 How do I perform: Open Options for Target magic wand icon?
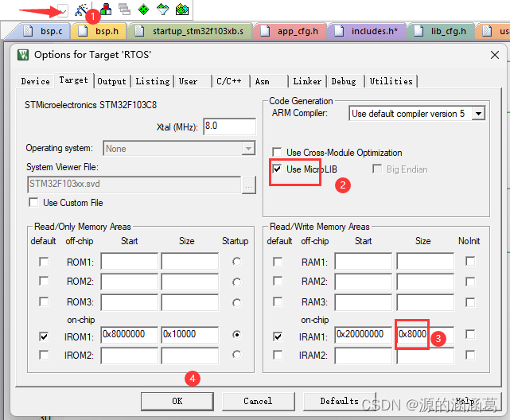point(80,10)
